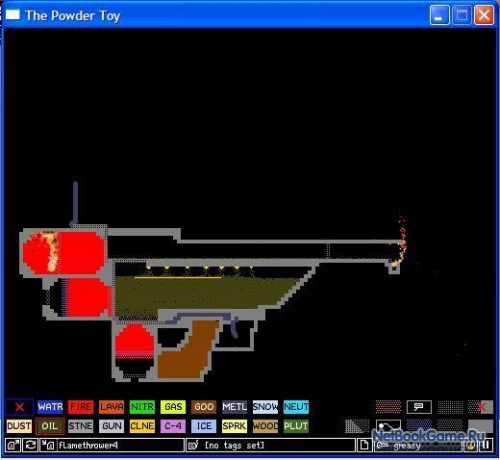Maximize The Powder Toy window
500x460 pixels.
coord(462,15)
